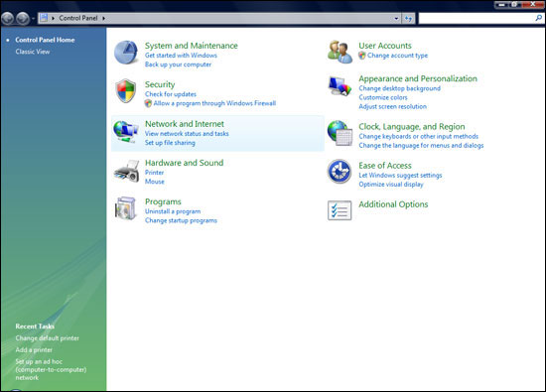Open the Appearance and Personalization monitor icon
This screenshot has width=546, height=392.
340,86
